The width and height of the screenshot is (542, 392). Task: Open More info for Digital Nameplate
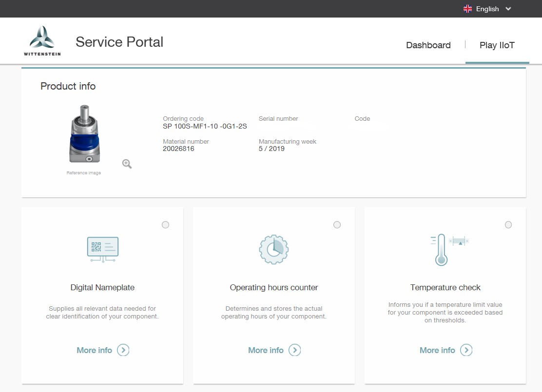click(95, 350)
